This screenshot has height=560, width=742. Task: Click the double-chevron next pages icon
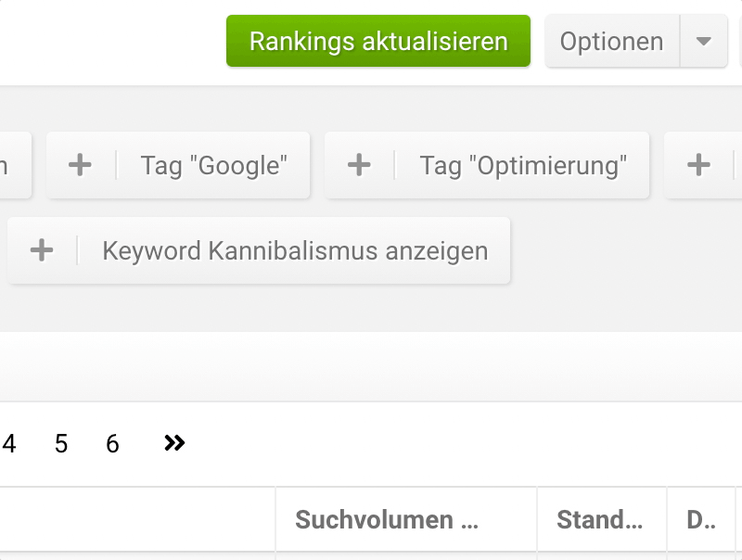coord(173,444)
